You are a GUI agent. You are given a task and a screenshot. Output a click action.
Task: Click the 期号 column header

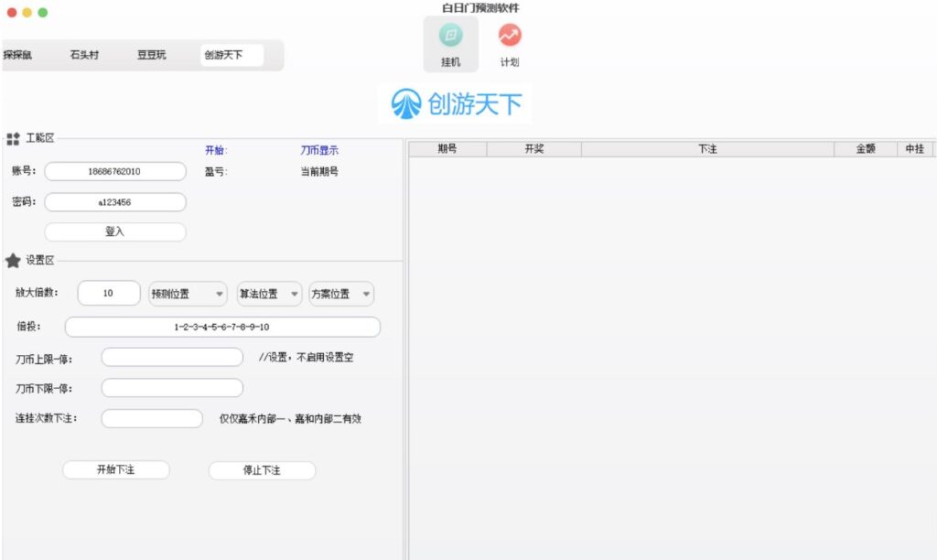point(447,147)
